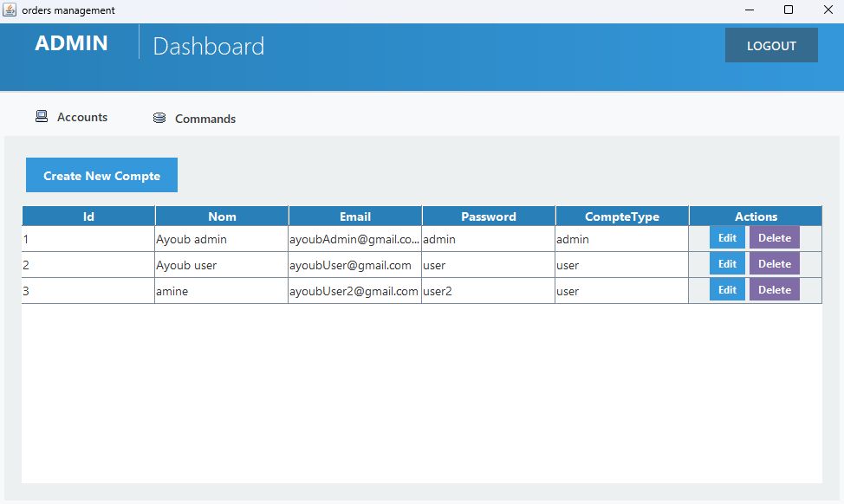Click the CompteType column header
Viewport: 844px width, 504px height.
(622, 216)
